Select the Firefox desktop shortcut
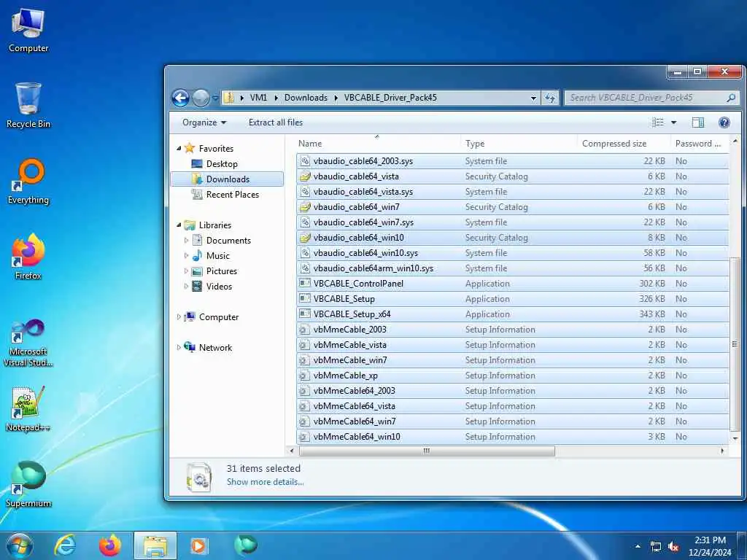Viewport: 747px width, 560px height. click(x=28, y=257)
